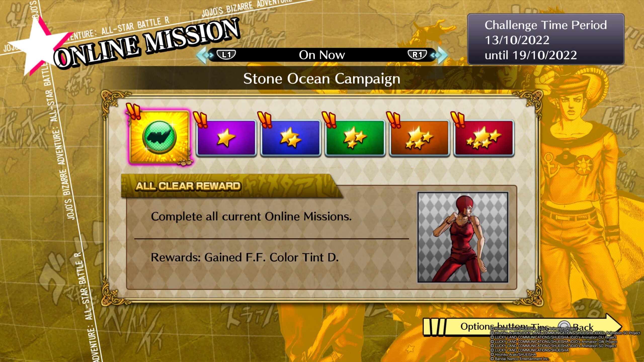The height and width of the screenshot is (362, 644).
Task: Select the green All Clear Reward tile
Action: pos(160,137)
